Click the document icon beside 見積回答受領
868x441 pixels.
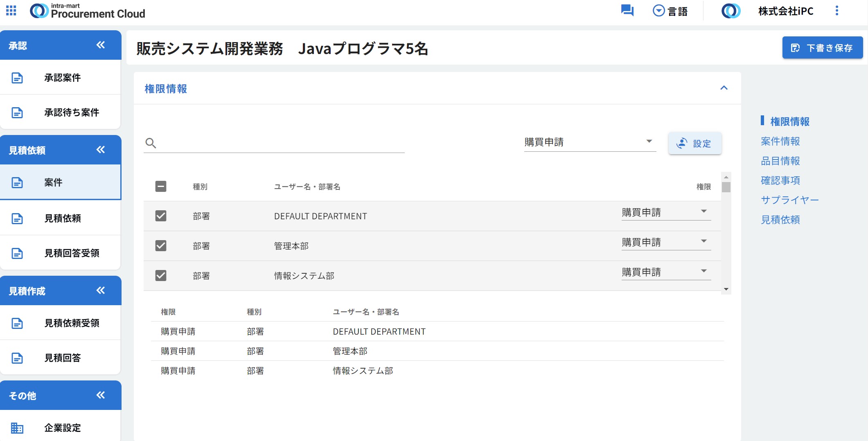[x=17, y=253]
